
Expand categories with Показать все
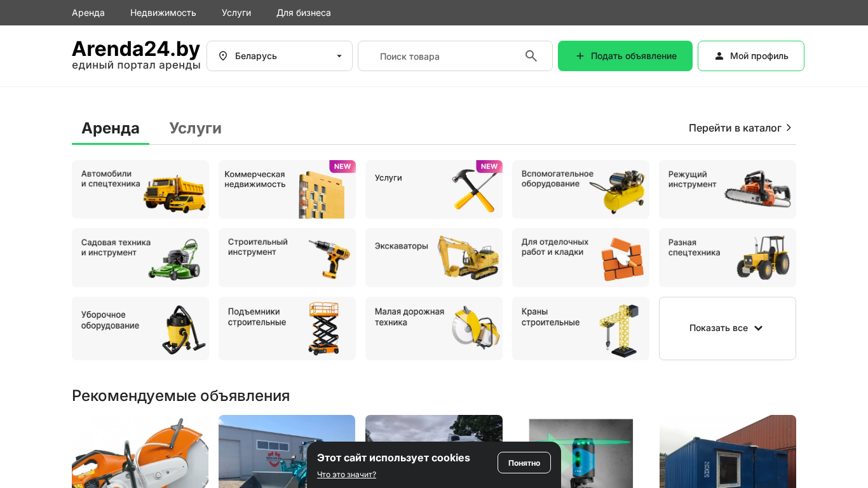pos(728,329)
